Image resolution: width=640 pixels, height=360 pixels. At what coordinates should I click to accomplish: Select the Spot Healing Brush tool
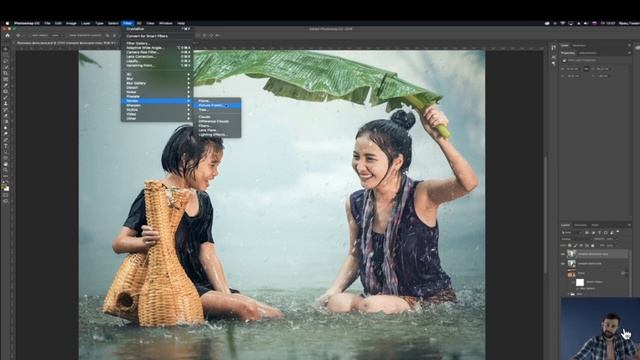coord(6,92)
